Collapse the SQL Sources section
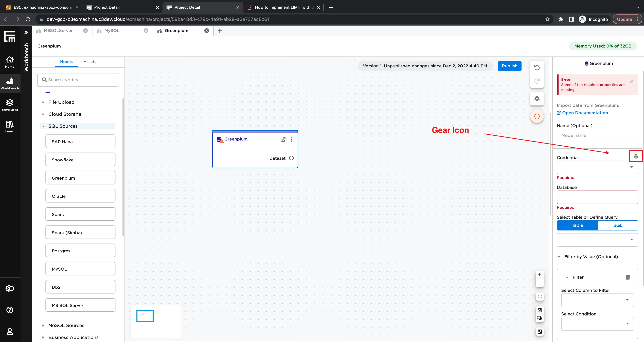644x342 pixels. (43, 126)
